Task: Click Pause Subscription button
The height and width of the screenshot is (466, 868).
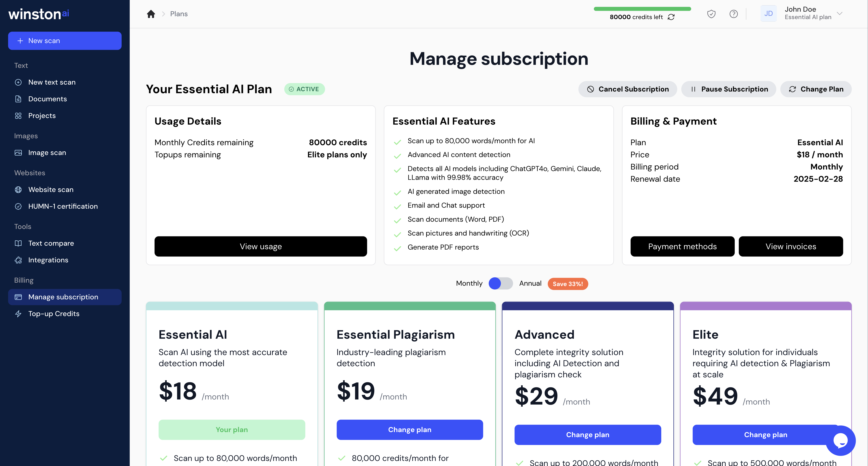Action: tap(728, 89)
